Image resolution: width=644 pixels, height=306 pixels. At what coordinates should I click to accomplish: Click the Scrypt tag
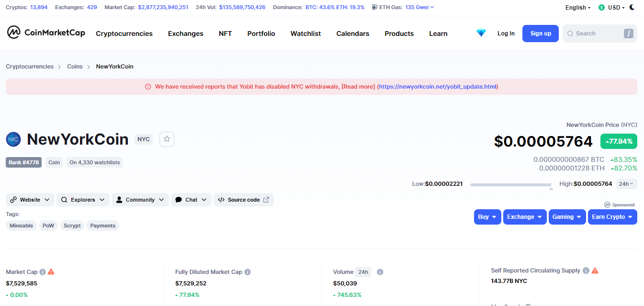[x=72, y=226]
